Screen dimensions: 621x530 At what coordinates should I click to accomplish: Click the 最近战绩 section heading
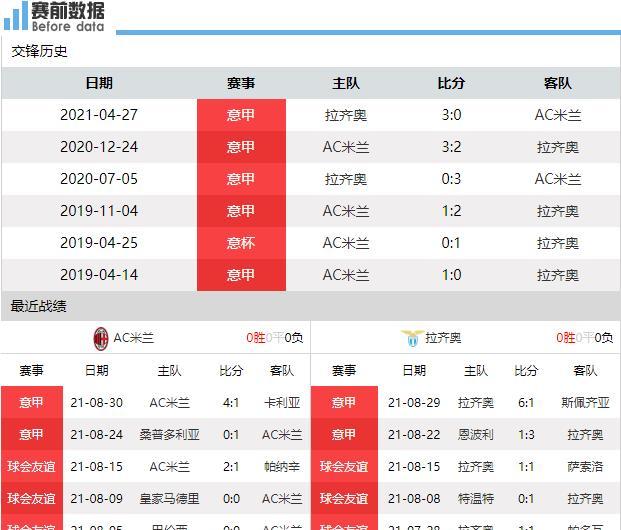[38, 306]
